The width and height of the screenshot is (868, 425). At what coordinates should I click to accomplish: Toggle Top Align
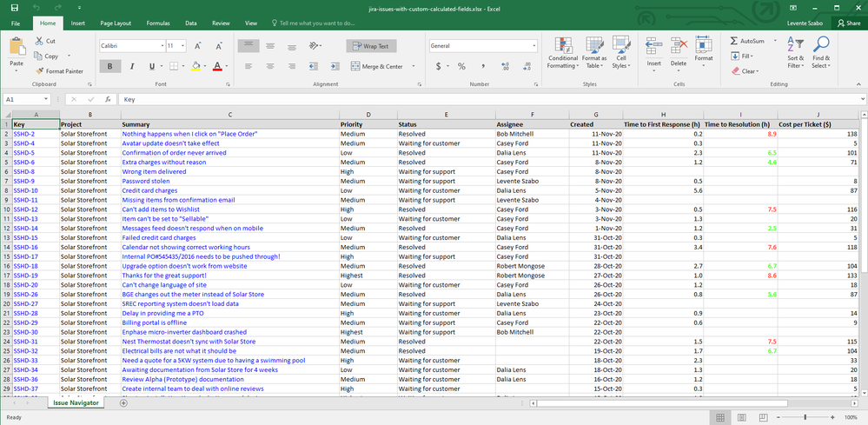click(248, 46)
